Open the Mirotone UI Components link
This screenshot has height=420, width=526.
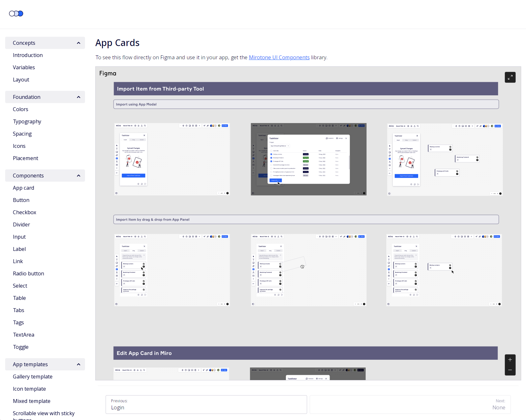click(x=279, y=57)
